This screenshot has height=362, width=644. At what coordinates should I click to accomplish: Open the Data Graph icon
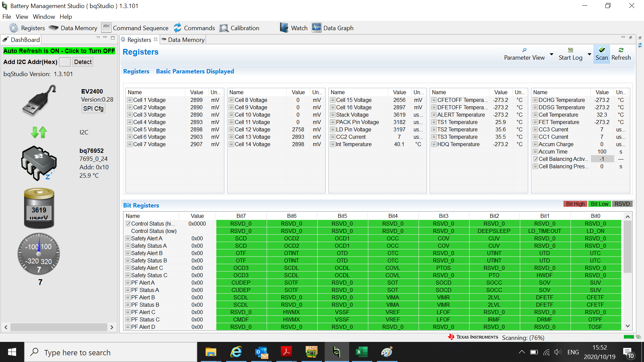[316, 27]
